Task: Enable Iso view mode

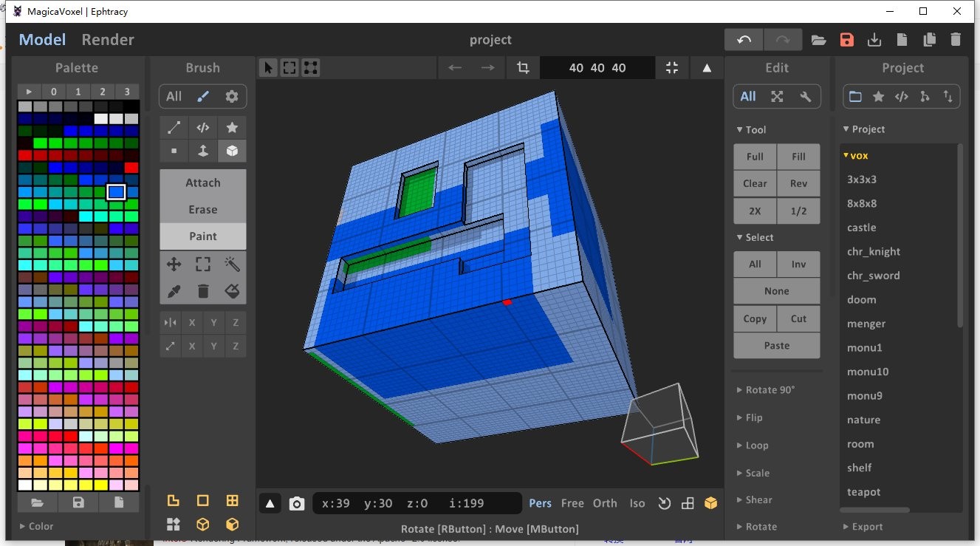Action: [x=637, y=503]
